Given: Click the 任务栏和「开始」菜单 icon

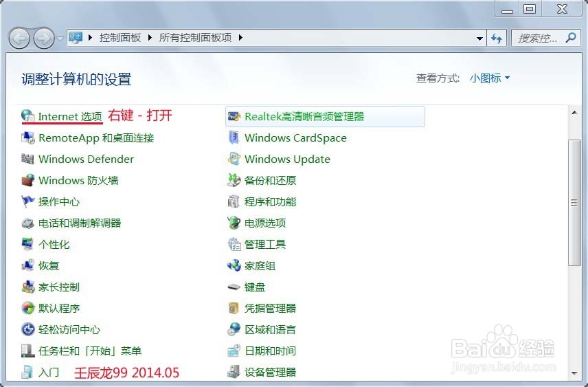Looking at the screenshot, I should click(27, 351).
